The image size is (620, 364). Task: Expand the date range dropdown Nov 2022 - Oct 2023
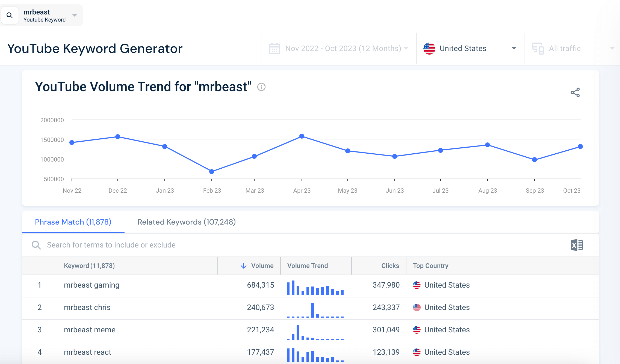click(339, 48)
